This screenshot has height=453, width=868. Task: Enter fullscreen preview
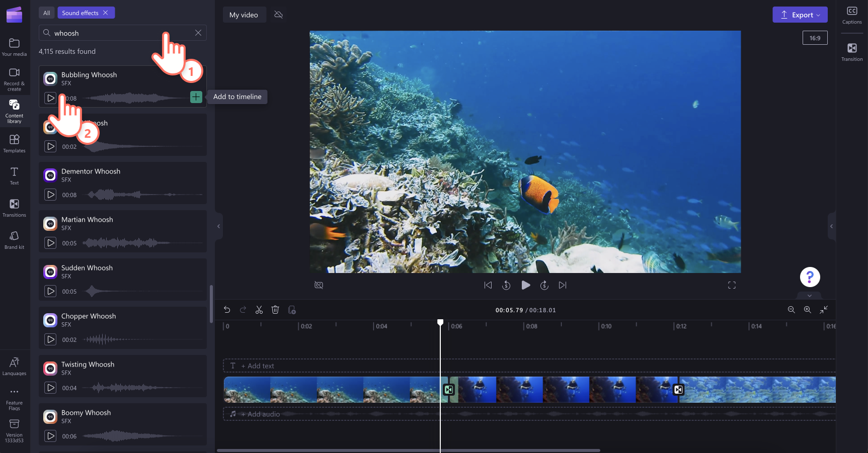(x=732, y=285)
